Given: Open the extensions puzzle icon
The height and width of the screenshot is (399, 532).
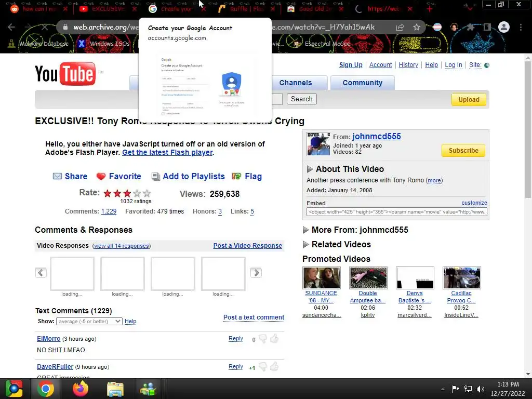Looking at the screenshot, I should [470, 27].
